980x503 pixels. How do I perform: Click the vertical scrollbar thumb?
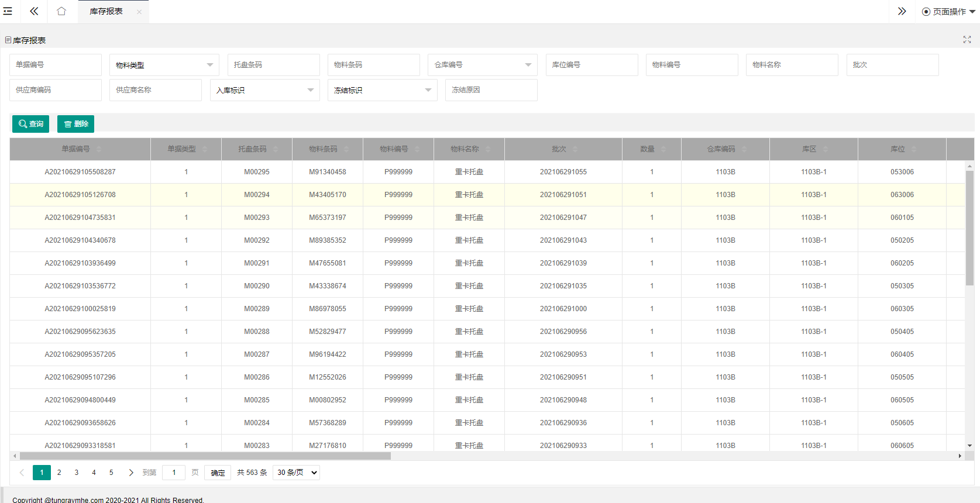969,228
